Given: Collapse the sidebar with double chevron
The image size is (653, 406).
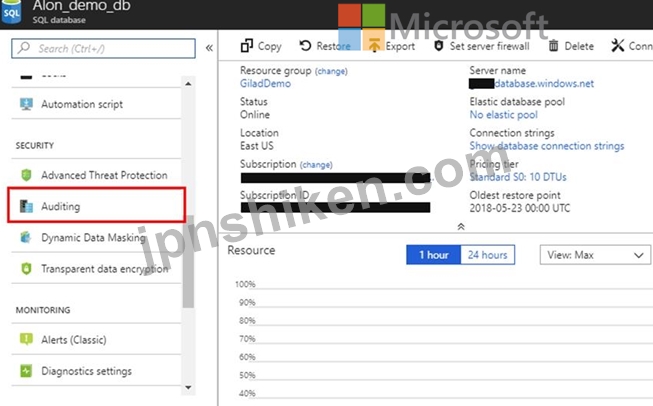Looking at the screenshot, I should (x=209, y=48).
